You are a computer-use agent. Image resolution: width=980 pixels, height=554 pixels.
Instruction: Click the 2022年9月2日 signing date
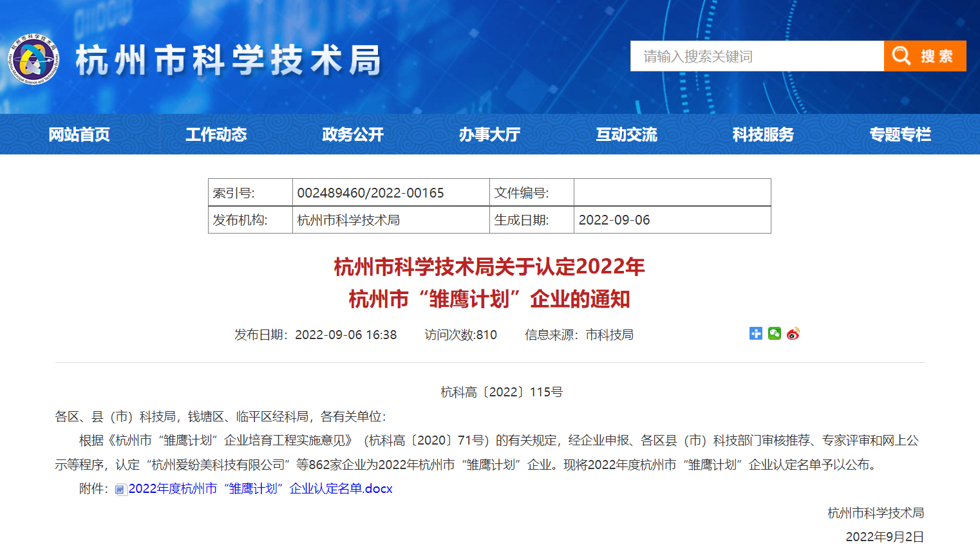(885, 537)
